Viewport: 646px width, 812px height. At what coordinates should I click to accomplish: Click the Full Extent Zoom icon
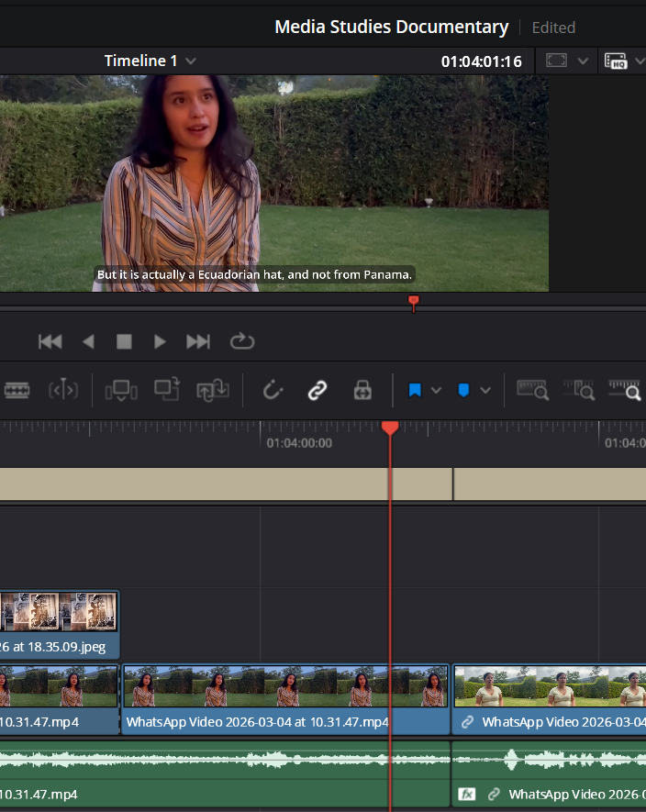533,390
